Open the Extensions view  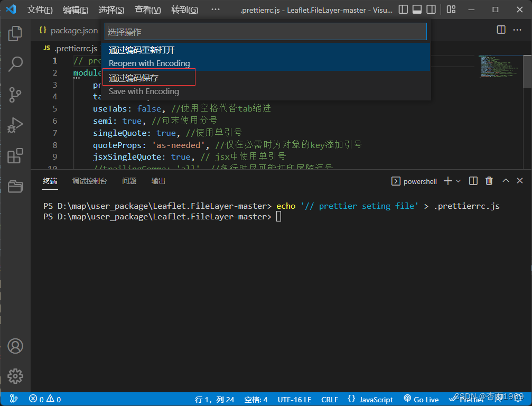[x=15, y=156]
